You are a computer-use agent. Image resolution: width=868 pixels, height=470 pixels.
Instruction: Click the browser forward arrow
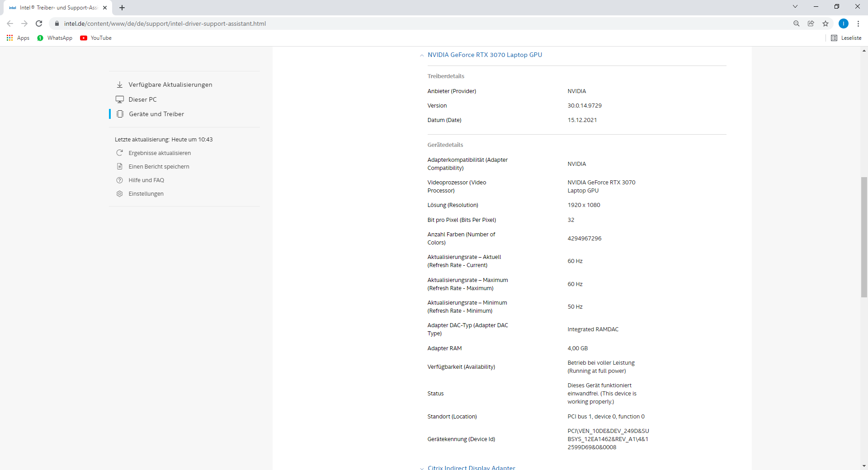[24, 23]
